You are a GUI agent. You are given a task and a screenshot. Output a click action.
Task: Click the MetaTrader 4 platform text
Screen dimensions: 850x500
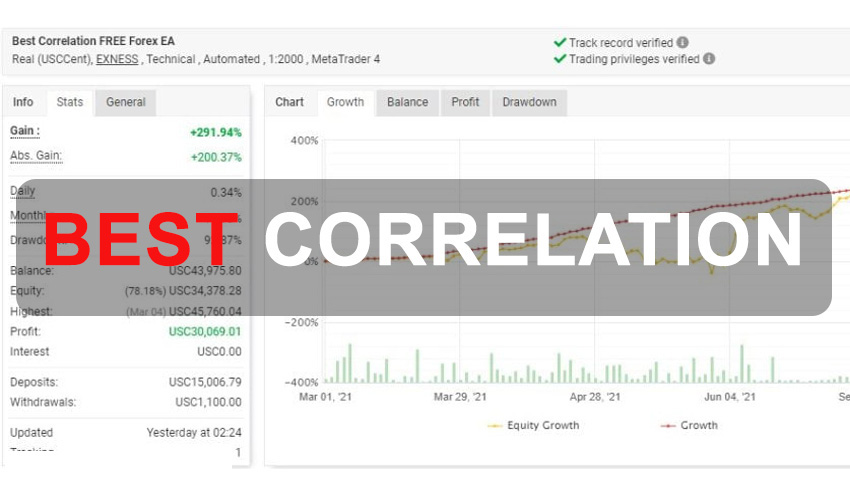pyautogui.click(x=346, y=59)
